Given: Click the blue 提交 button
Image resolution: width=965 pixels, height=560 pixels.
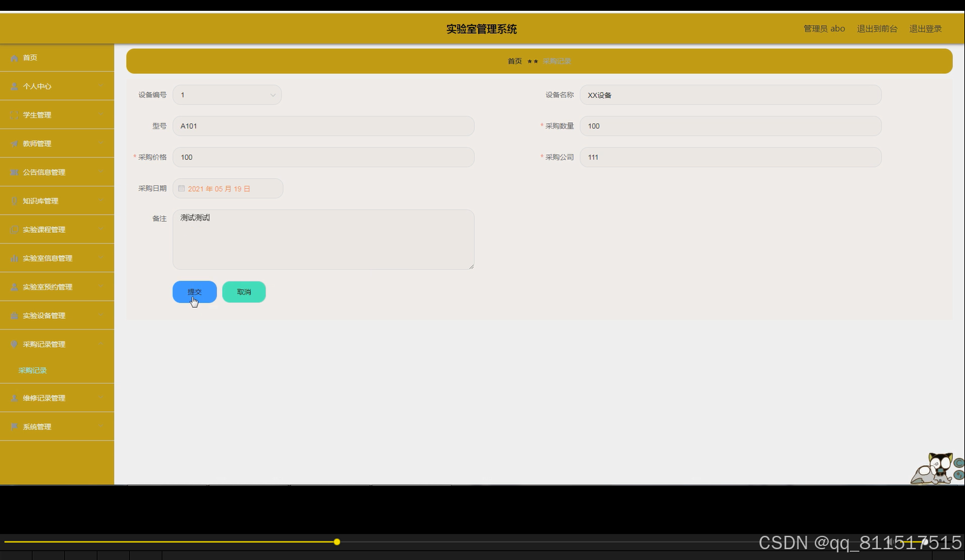Looking at the screenshot, I should (195, 292).
